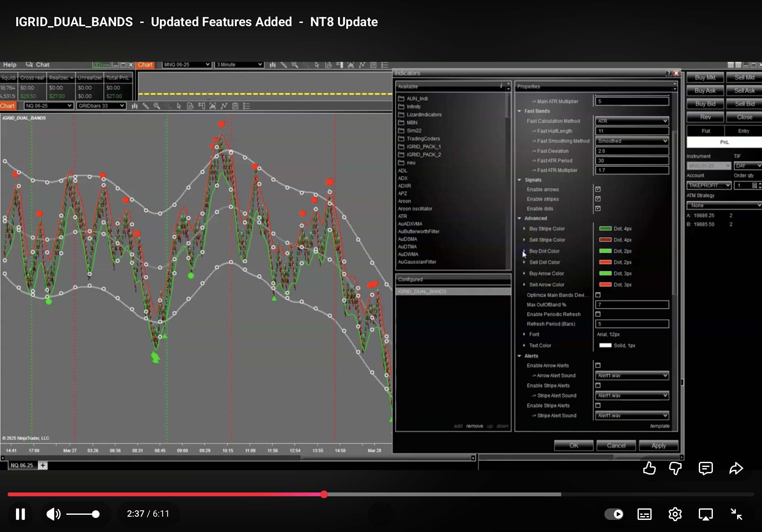
Task: Click the Apply button
Action: pos(658,446)
